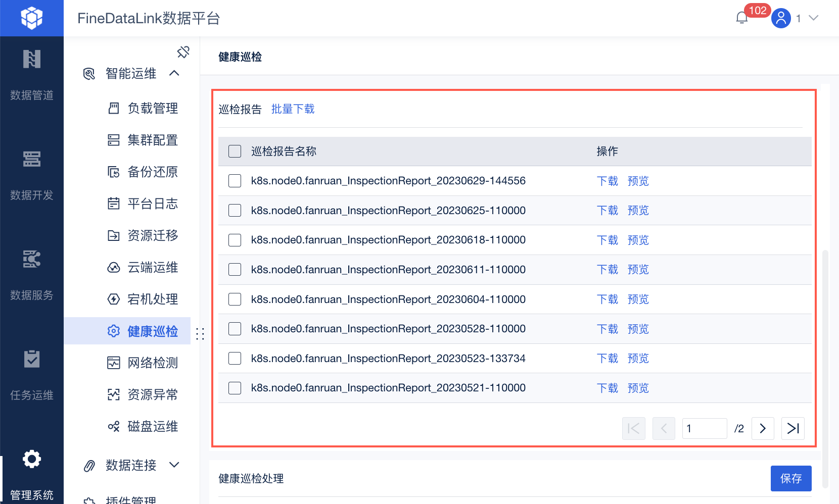Screen dimensions: 839x504
Task: Download the 20230625-110000 report
Action: (608, 211)
